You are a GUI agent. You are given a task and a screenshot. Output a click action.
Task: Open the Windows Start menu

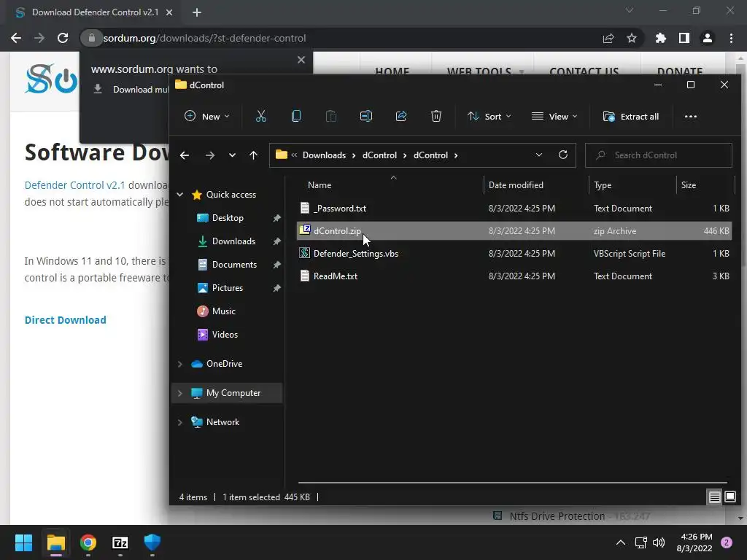point(23,542)
